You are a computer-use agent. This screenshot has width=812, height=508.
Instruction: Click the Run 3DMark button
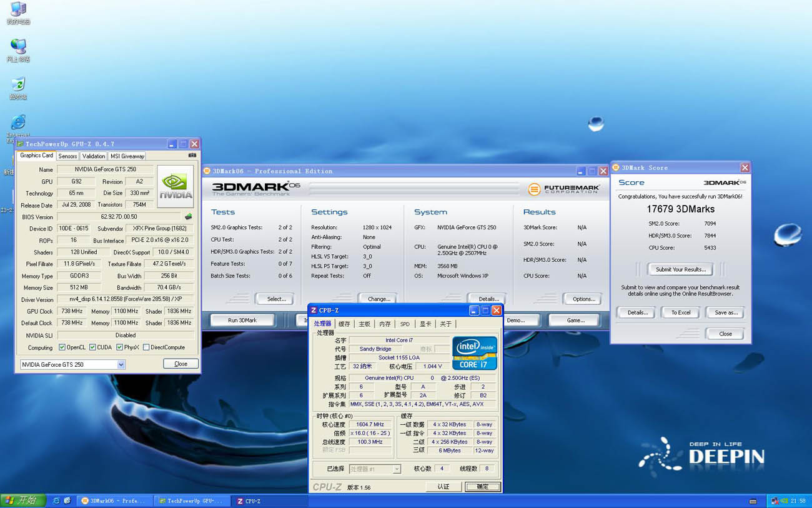pyautogui.click(x=242, y=321)
